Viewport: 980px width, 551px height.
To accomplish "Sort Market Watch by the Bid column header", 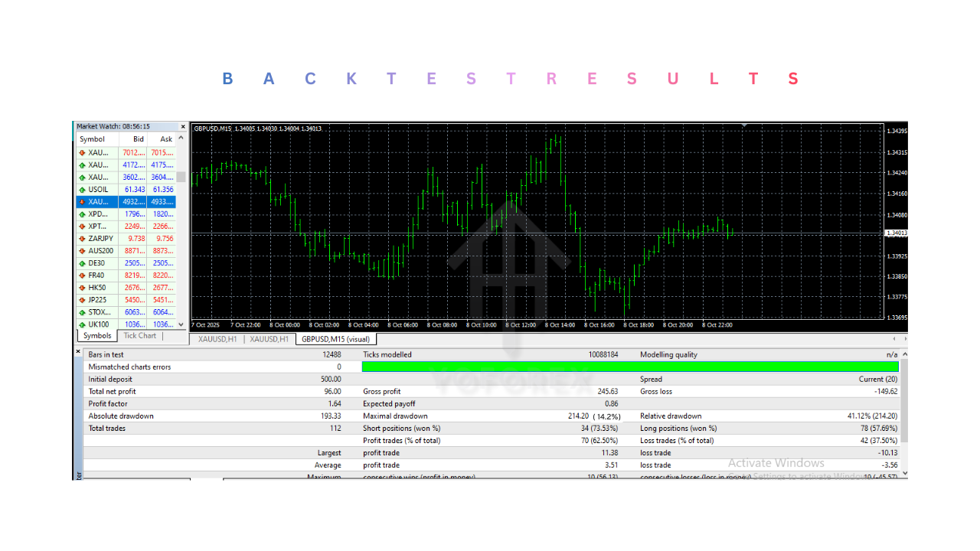I will click(137, 139).
